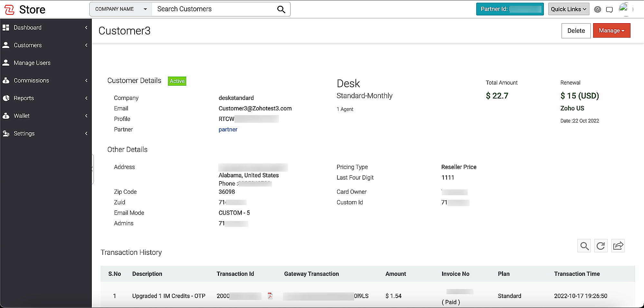Click the Zoho US renewal label

pos(572,108)
